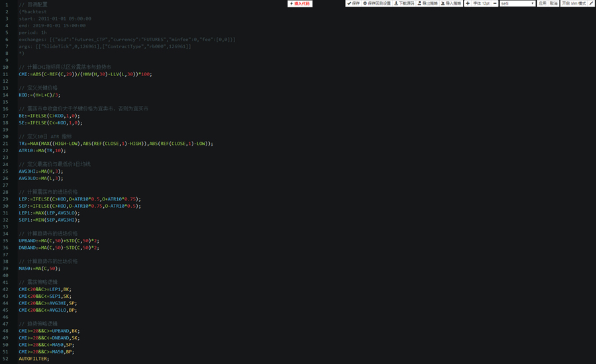
Task: Expand editor to fullscreen icon
Action: coord(591,4)
